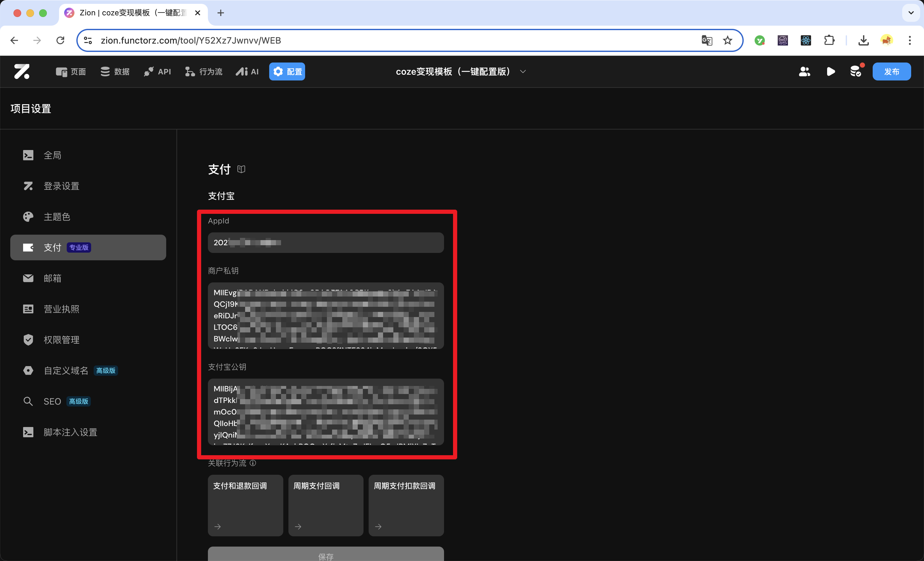Screen dimensions: 924x561
Task: Select the Zion coze变现模板 browser tab
Action: click(133, 13)
